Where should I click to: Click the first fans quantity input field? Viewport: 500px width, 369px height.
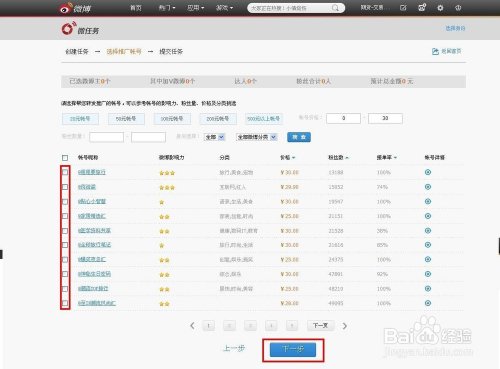pos(106,137)
